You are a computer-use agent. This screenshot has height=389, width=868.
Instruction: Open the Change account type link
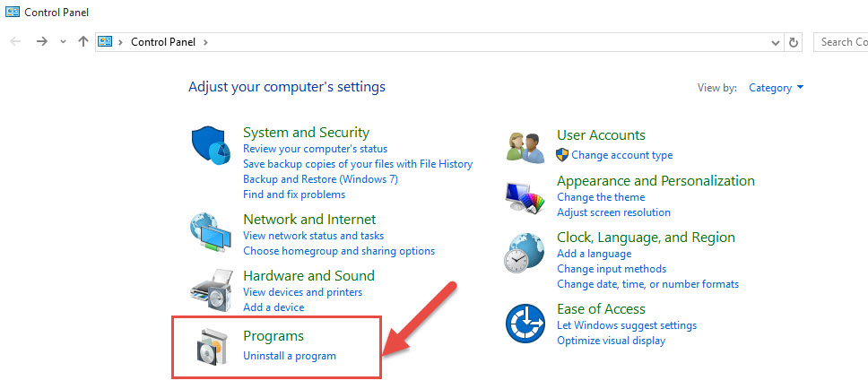click(x=622, y=155)
